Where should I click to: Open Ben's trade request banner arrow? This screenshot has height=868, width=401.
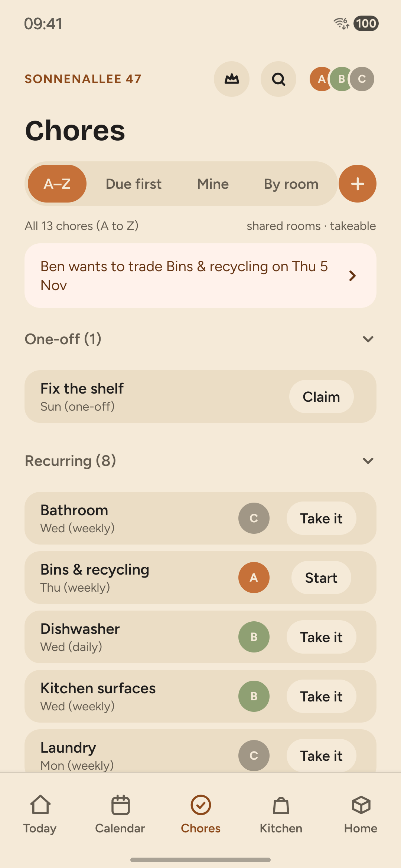point(352,276)
